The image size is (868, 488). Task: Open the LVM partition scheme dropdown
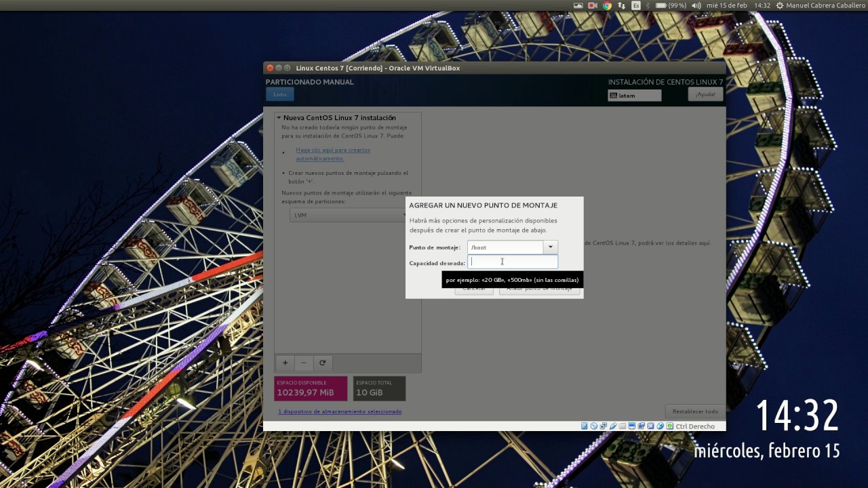pos(348,215)
